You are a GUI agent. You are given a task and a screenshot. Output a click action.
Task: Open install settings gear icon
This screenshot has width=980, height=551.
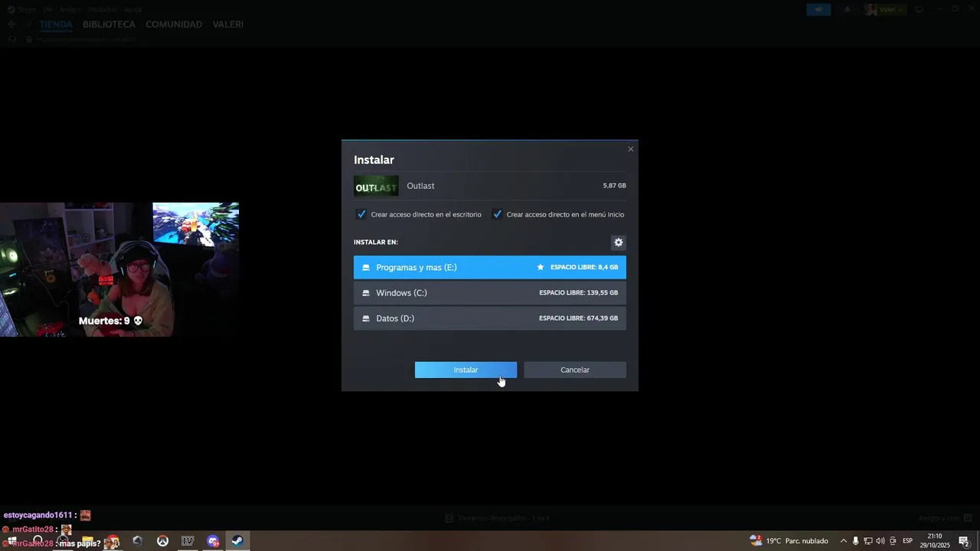coord(619,243)
